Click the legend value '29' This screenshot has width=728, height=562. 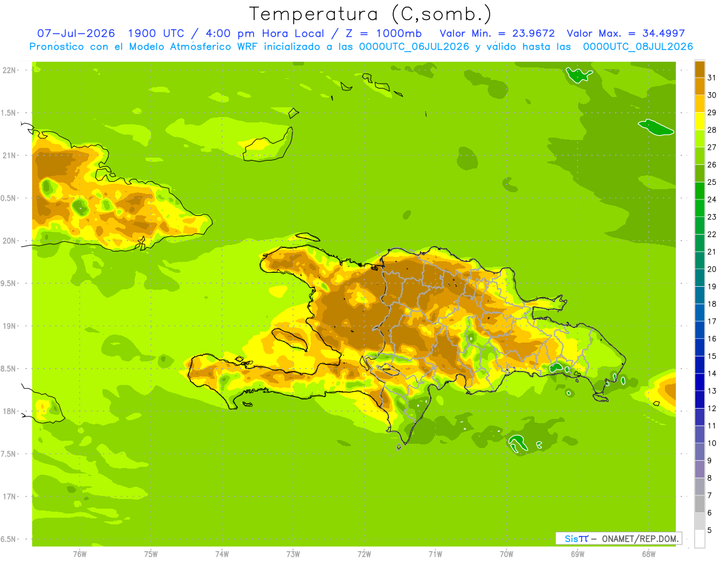pyautogui.click(x=712, y=113)
